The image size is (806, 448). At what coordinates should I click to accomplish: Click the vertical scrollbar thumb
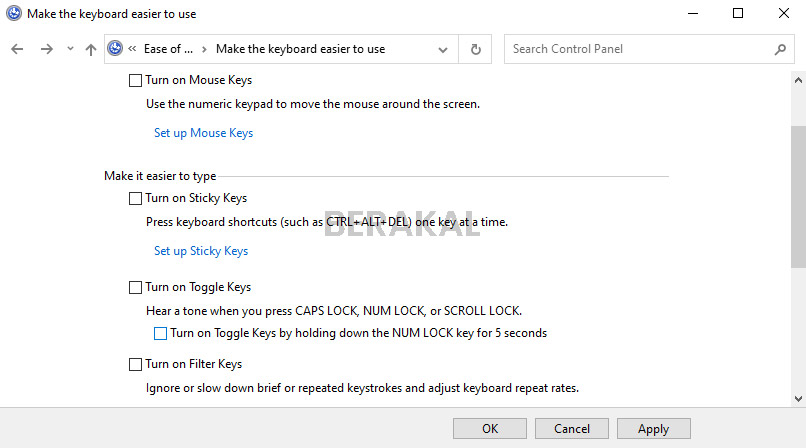click(x=798, y=195)
